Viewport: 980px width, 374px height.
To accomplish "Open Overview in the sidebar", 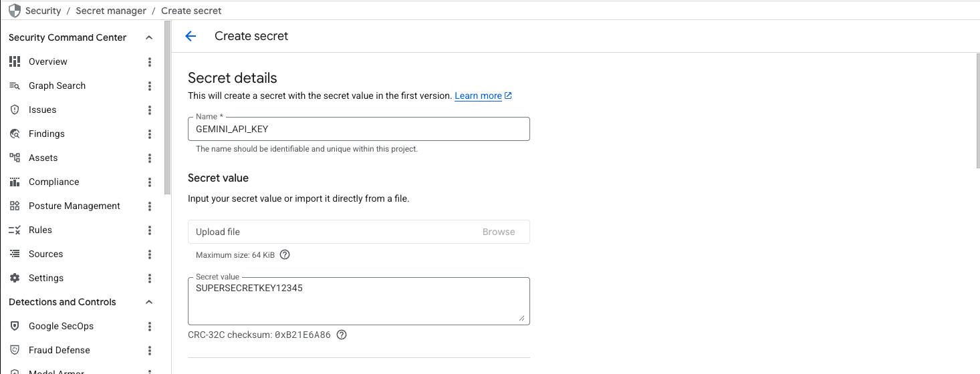I will (x=48, y=61).
